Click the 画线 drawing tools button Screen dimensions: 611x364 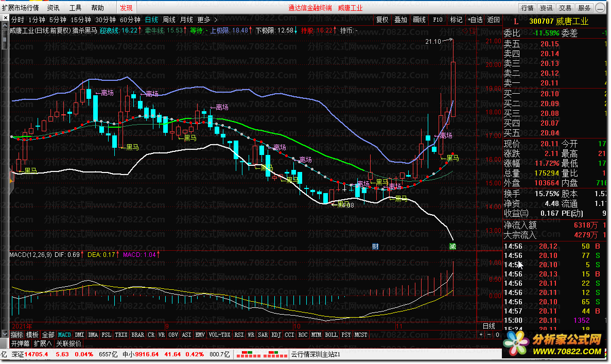(420, 20)
